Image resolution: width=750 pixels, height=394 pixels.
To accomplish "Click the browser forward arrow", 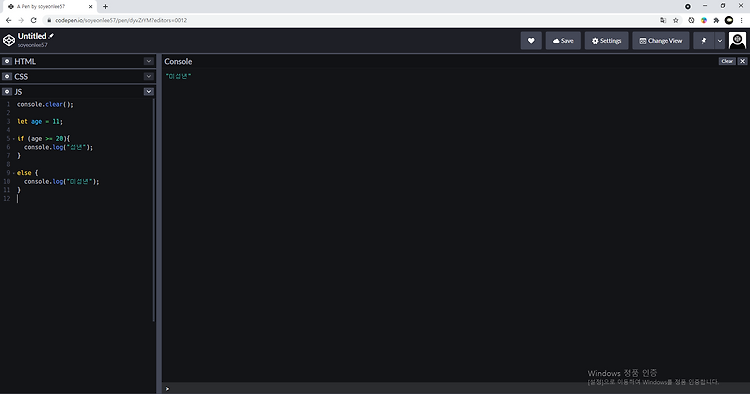I will point(21,20).
